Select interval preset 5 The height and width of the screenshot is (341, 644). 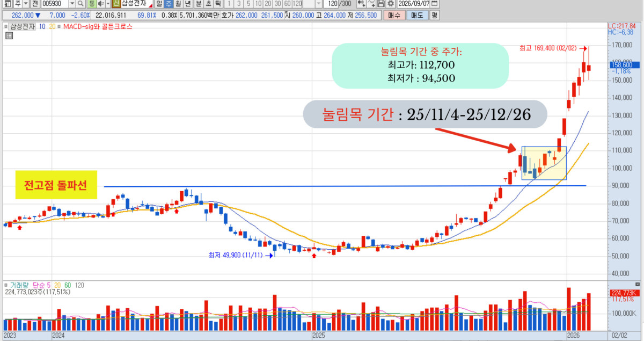(x=248, y=4)
